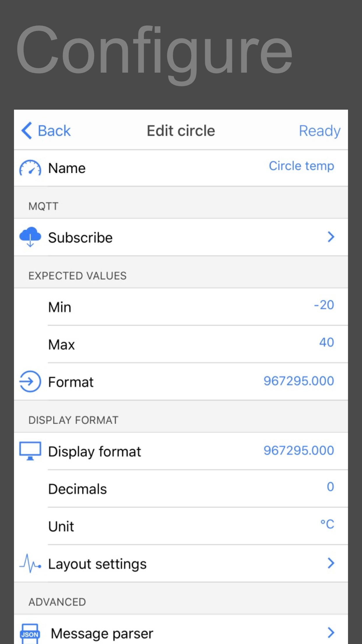Edit the Decimals value 0
362x644 pixels.
coord(330,487)
